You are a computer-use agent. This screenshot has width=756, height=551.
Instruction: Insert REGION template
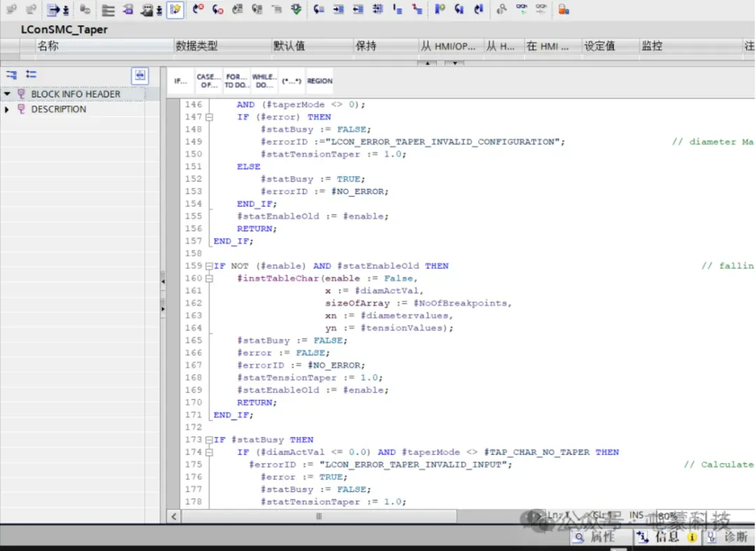pos(320,81)
